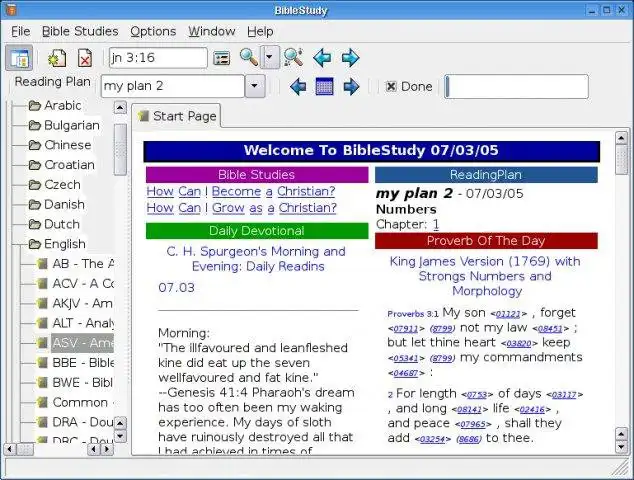Select the AKJV module in tree

point(75,304)
